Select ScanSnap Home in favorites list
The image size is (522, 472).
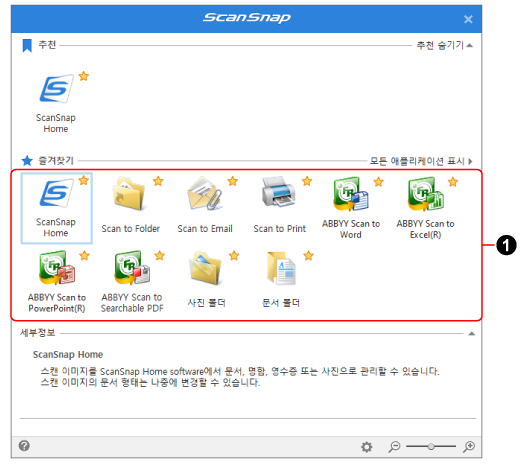[x=56, y=208]
